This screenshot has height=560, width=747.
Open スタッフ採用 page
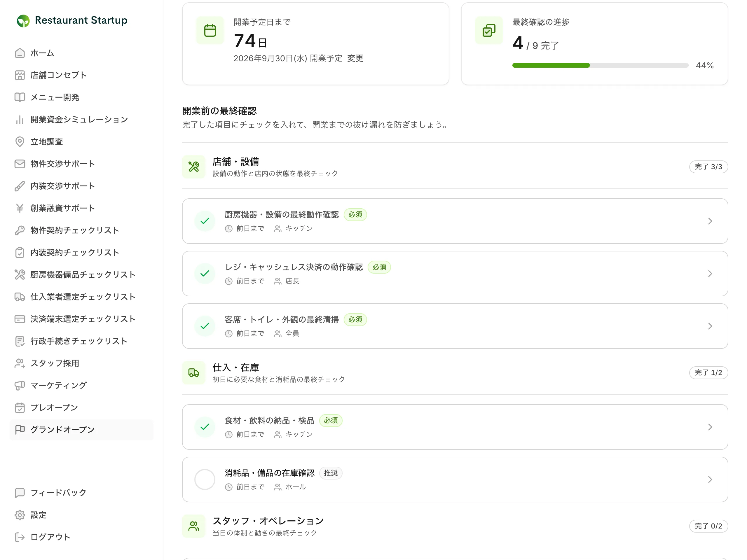(x=81, y=363)
